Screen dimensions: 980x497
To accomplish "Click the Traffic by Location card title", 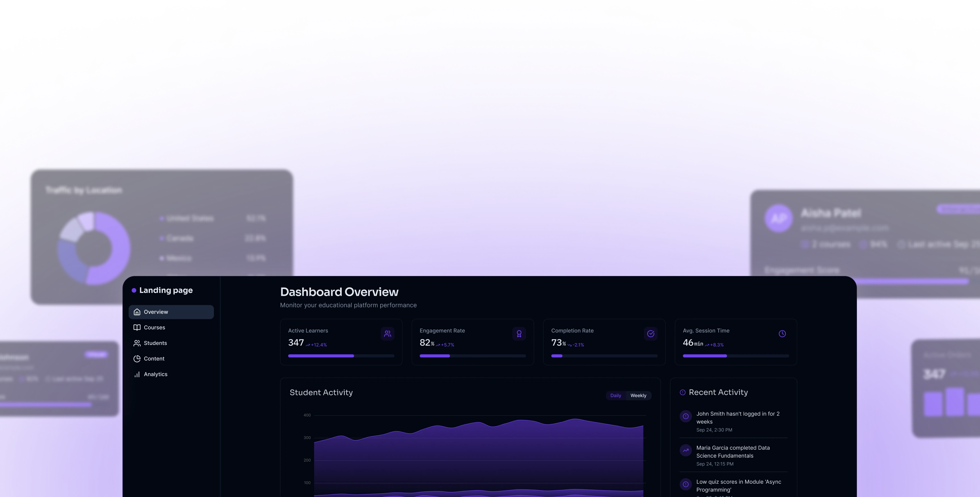I will coord(84,190).
